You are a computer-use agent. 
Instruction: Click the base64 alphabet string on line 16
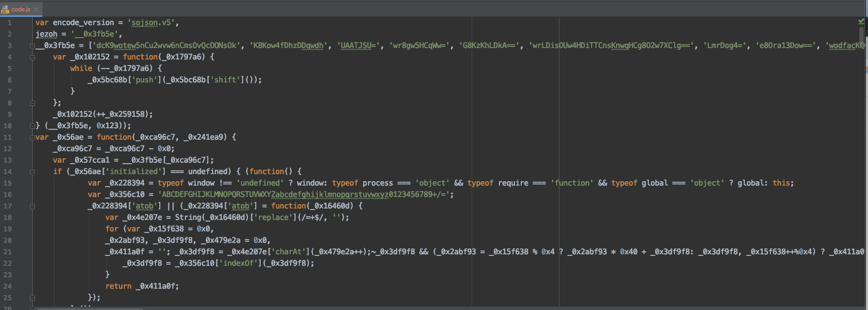coord(304,194)
